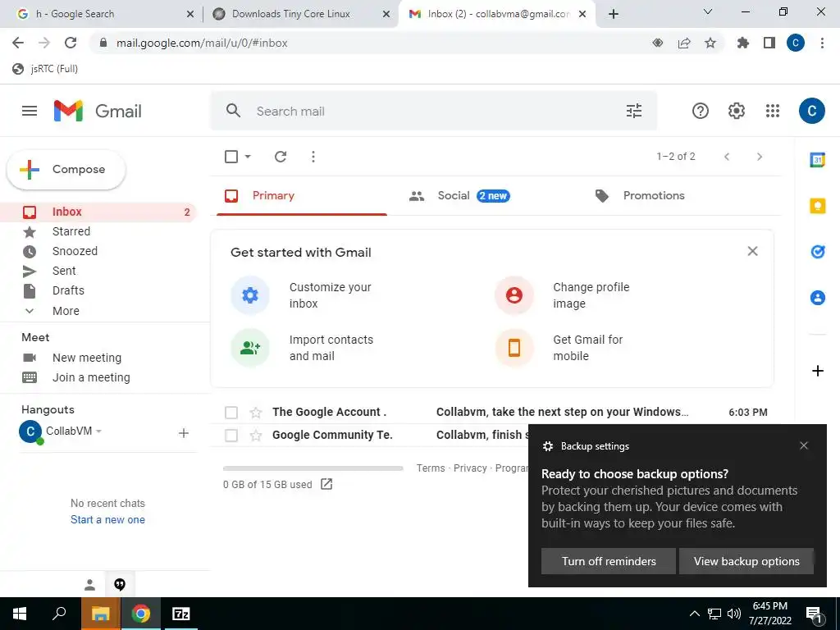Click View backup options button
This screenshot has height=630, width=840.
click(746, 561)
